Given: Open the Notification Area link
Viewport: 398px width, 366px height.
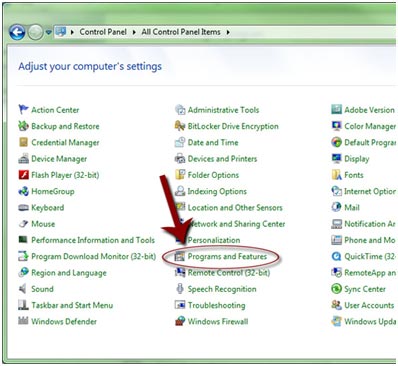Looking at the screenshot, I should click(x=370, y=224).
